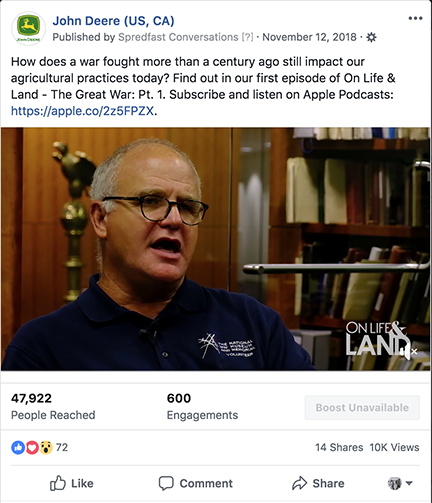Viewport: 432px width, 503px height.
Task: Click the blue Like reaction icon
Action: (x=18, y=447)
